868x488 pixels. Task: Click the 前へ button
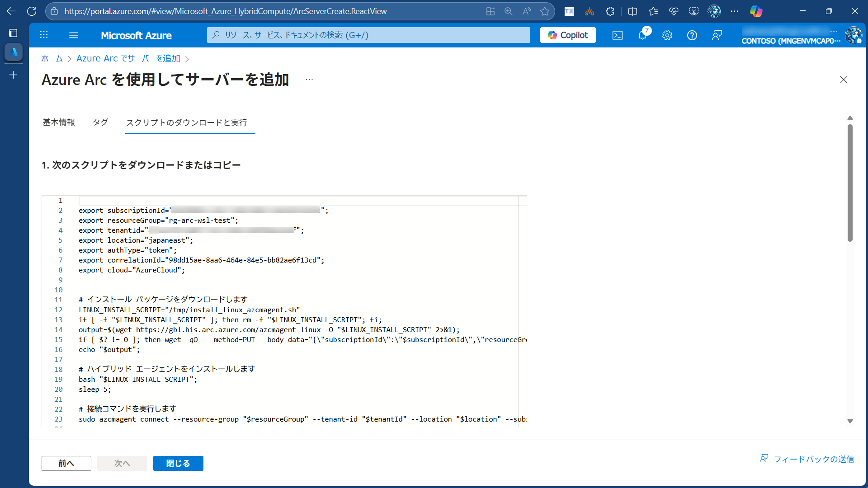[x=66, y=463]
